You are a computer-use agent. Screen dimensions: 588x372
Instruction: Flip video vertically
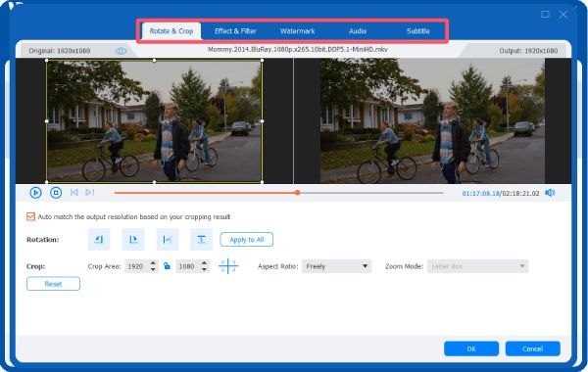(201, 240)
